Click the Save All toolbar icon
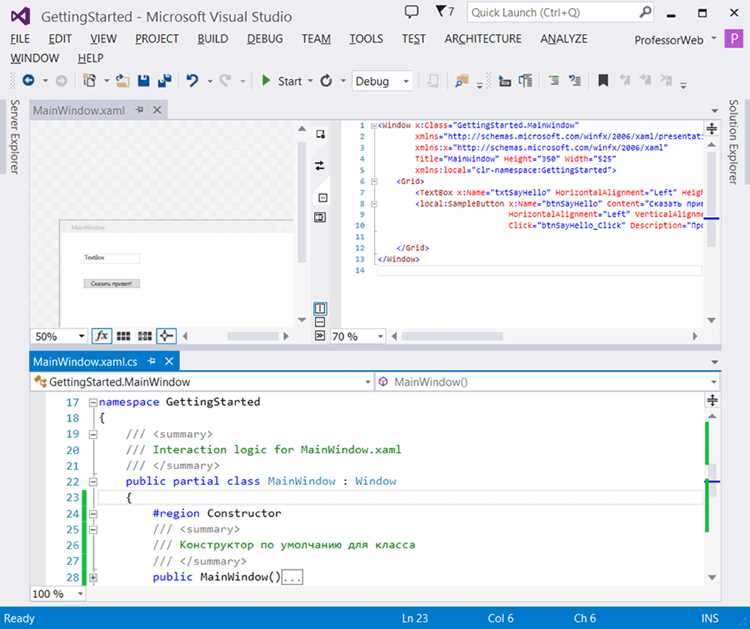750x629 pixels. tap(165, 81)
